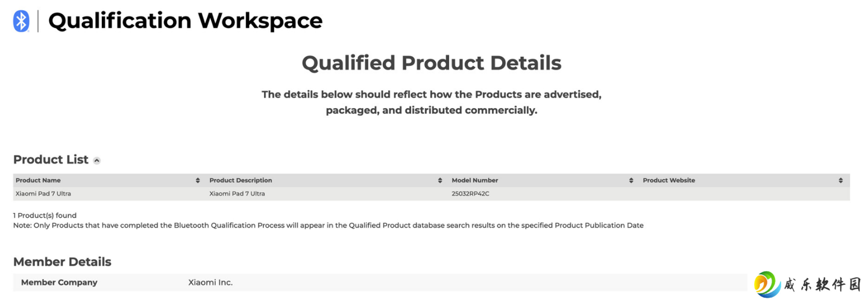Click the Bluetooth logo icon
868x300 pixels.
(x=22, y=21)
